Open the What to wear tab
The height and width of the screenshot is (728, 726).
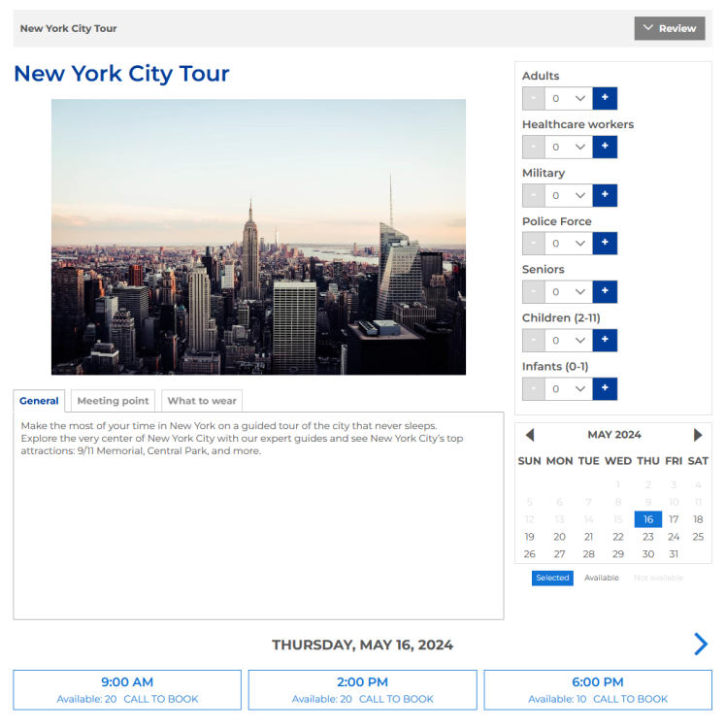[x=202, y=401]
